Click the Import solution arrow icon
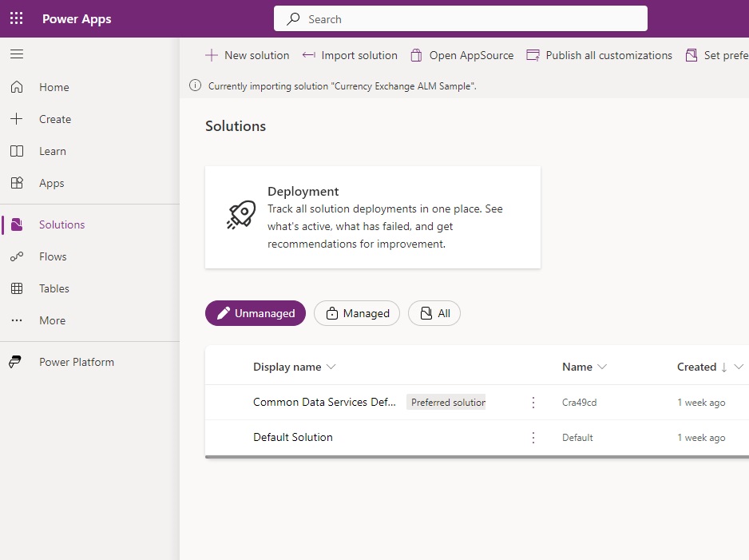This screenshot has width=749, height=560. [x=308, y=55]
